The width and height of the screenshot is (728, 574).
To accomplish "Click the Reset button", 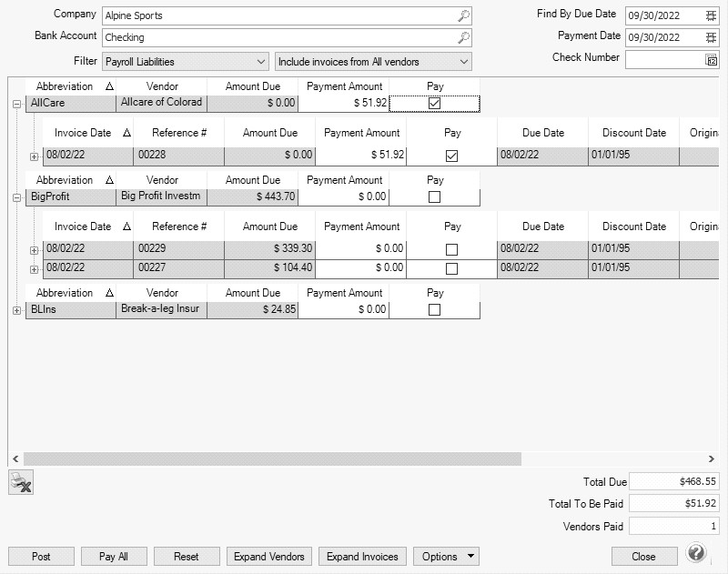I will (187, 557).
